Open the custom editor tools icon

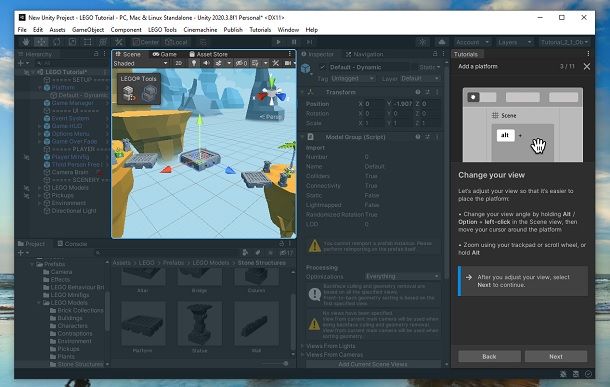click(x=119, y=42)
